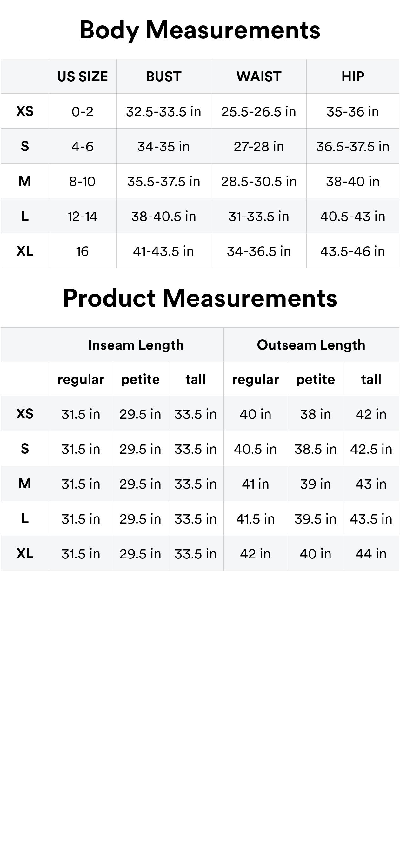Click the M waist value 28.5-30.5 in
This screenshot has height=868, width=400.
(259, 182)
